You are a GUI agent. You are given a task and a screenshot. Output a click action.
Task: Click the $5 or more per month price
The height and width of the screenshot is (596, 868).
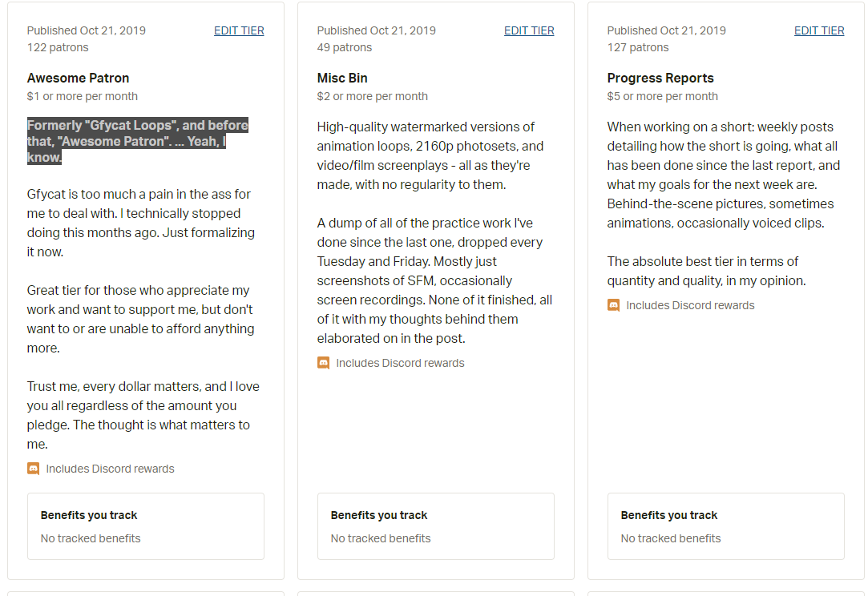(x=663, y=96)
